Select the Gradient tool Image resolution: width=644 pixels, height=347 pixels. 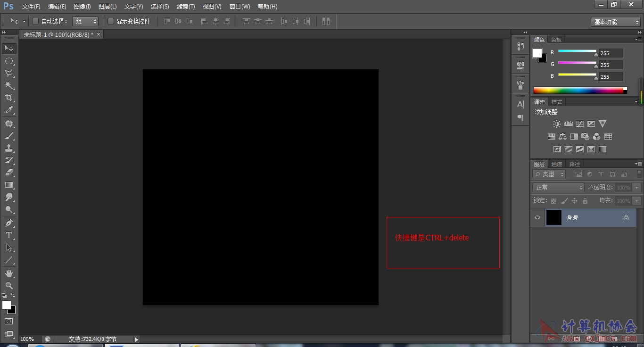[x=9, y=185]
